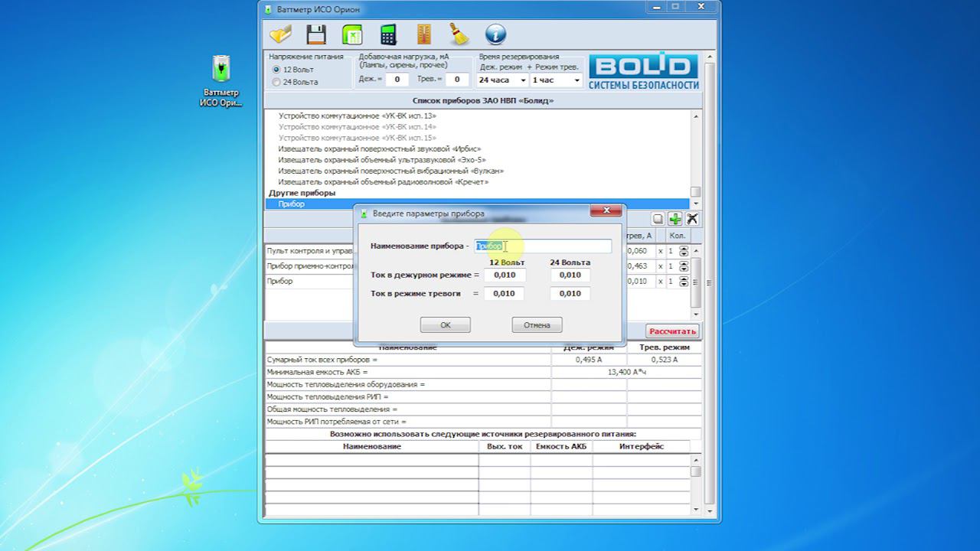The image size is (980, 551).
Task: Select grayed «УК-ВК исп. 14» list row
Action: 358,127
